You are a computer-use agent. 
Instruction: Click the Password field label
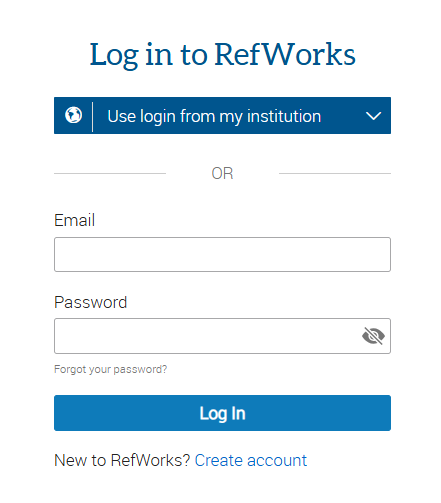coord(91,302)
